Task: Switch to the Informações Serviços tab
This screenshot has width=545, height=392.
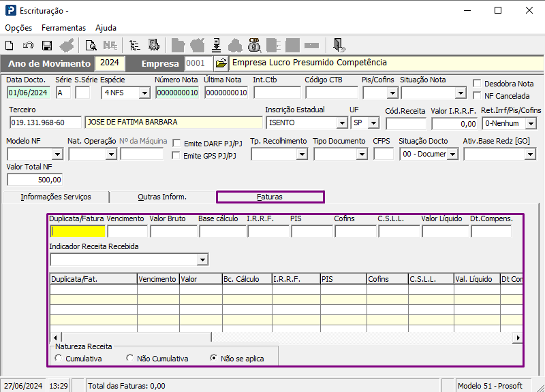Action: coord(55,197)
